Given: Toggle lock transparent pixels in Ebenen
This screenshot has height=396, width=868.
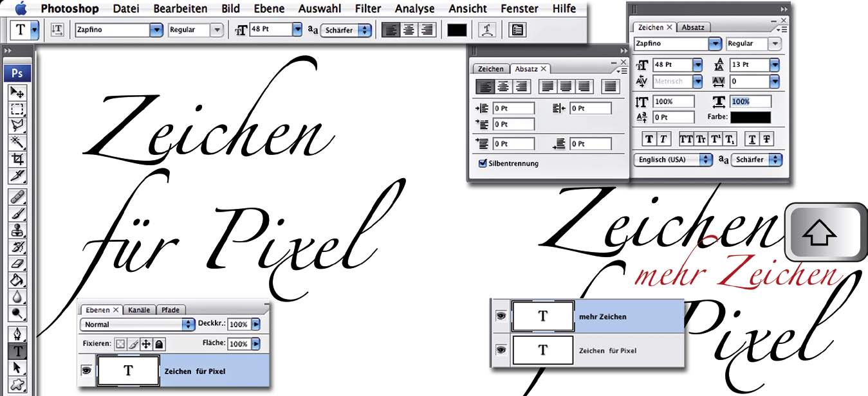Looking at the screenshot, I should click(x=120, y=344).
